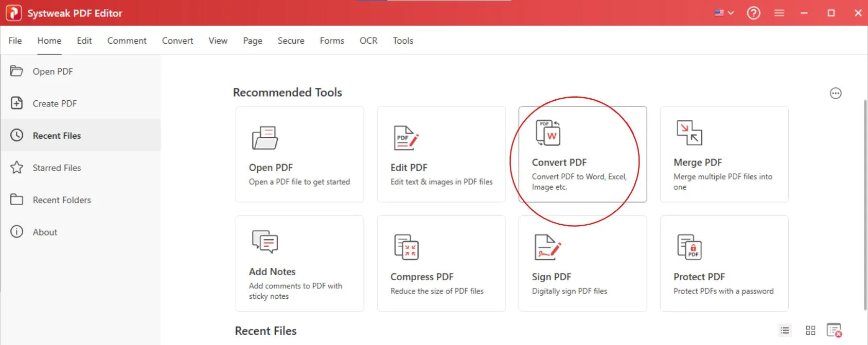Open the Sign PDF tool
The image size is (868, 345).
(582, 263)
